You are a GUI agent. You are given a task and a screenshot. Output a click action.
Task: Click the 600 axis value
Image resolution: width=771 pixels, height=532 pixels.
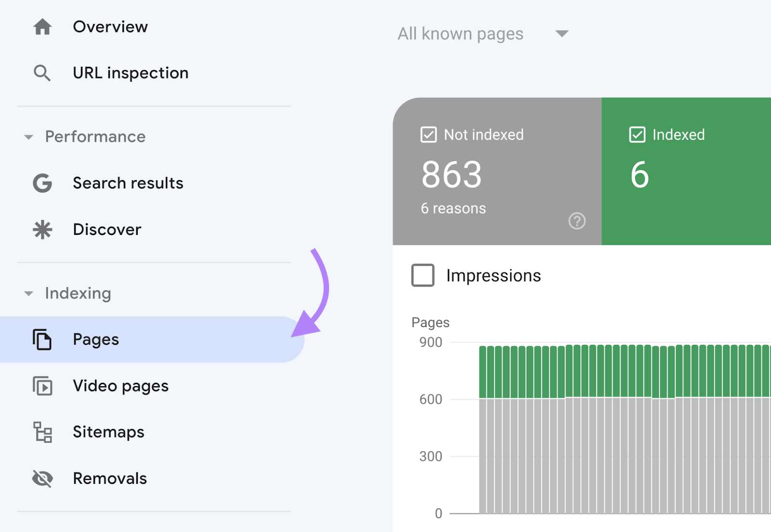coord(431,399)
